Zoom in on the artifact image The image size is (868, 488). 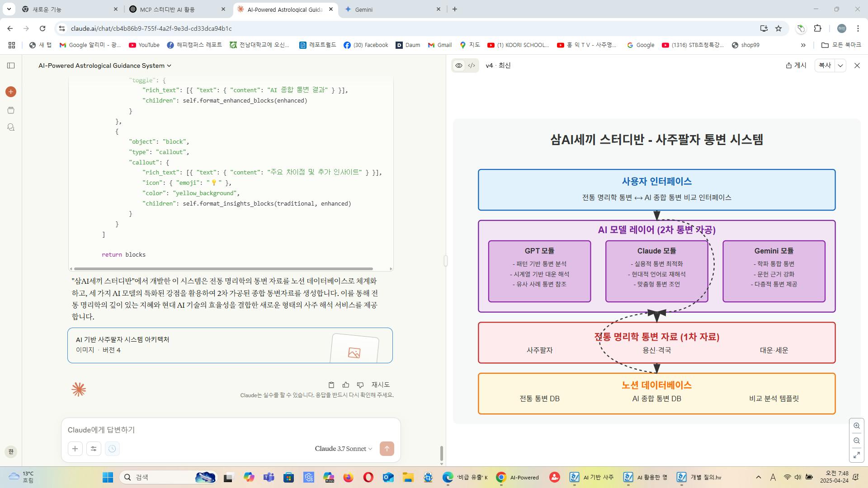[x=857, y=426]
